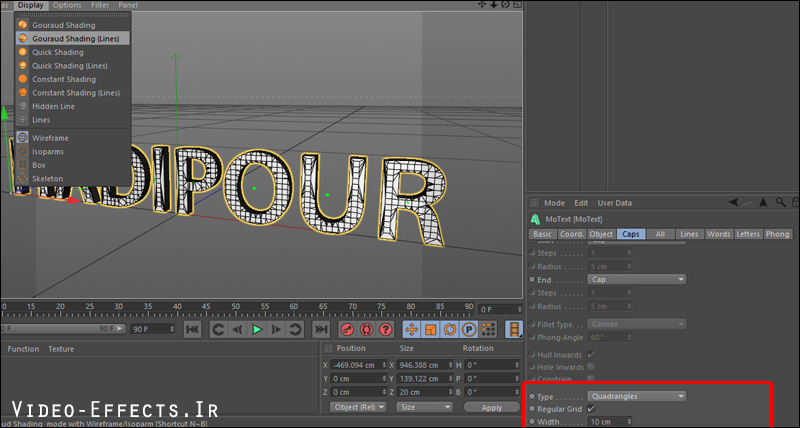Go to end of timeline

(321, 330)
